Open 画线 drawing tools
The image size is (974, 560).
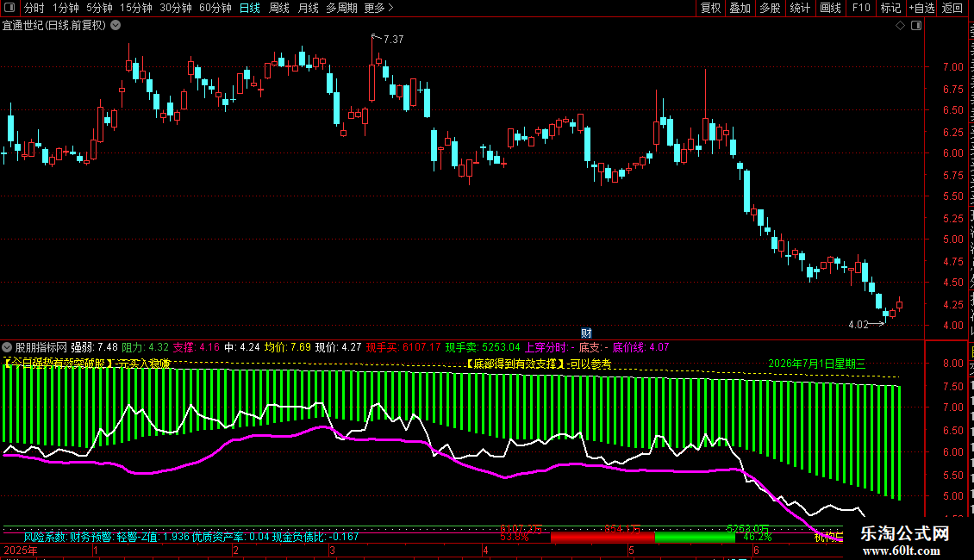(831, 8)
